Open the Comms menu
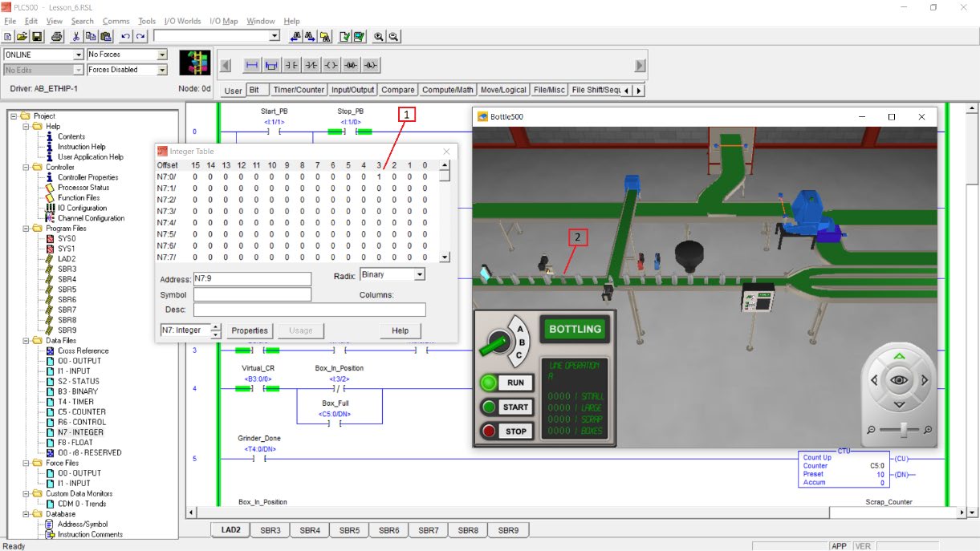Image resolution: width=980 pixels, height=551 pixels. [116, 21]
